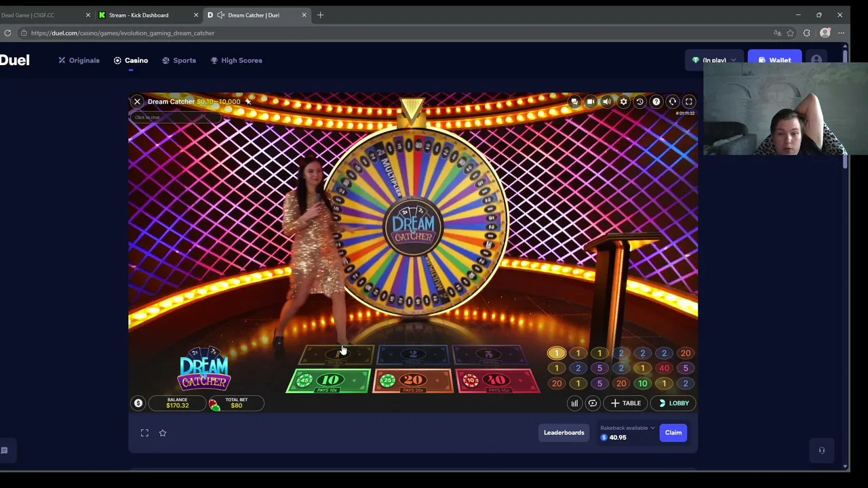
Task: Open the Originals menu
Action: (79, 60)
